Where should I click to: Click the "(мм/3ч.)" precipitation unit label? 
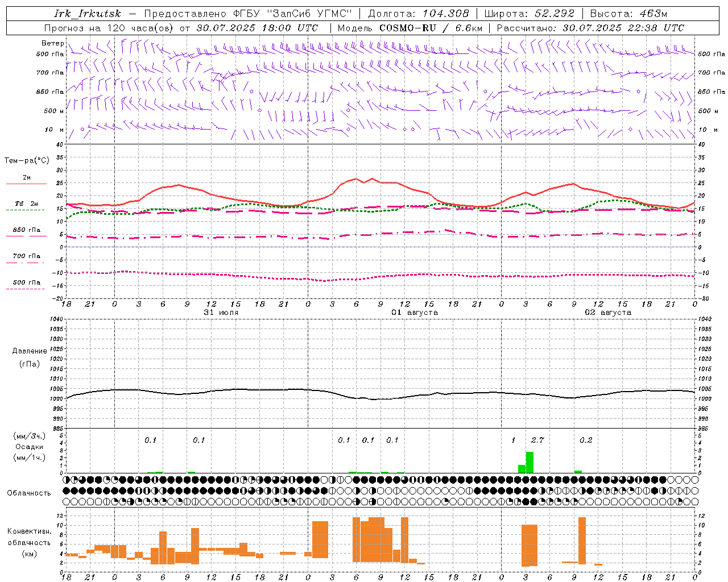[x=30, y=436]
